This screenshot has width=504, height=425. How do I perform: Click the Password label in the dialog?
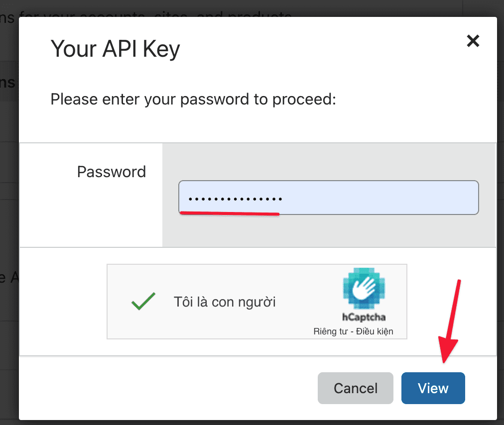click(x=111, y=172)
